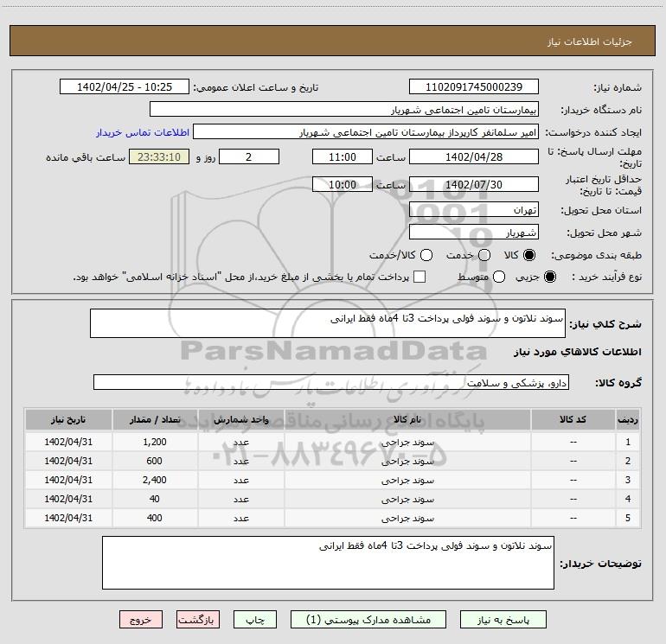This screenshot has height=644, width=666.
Task: Click the validity time field 10:00
Action: pyautogui.click(x=343, y=184)
